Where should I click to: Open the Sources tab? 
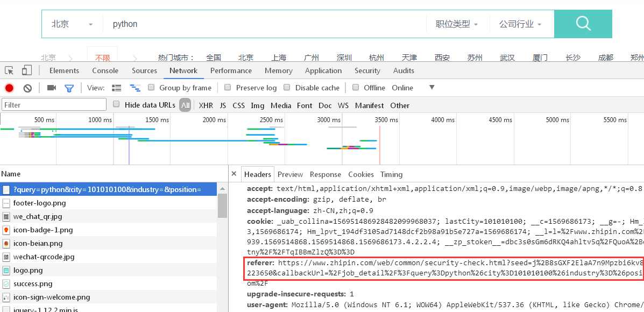pos(144,70)
